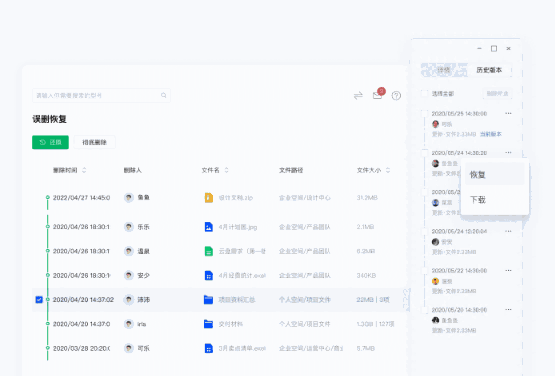Image resolution: width=555 pixels, height=376 pixels.
Task: Uncheck the selected row 2020/04/20 14:37:02
Action: 39,300
